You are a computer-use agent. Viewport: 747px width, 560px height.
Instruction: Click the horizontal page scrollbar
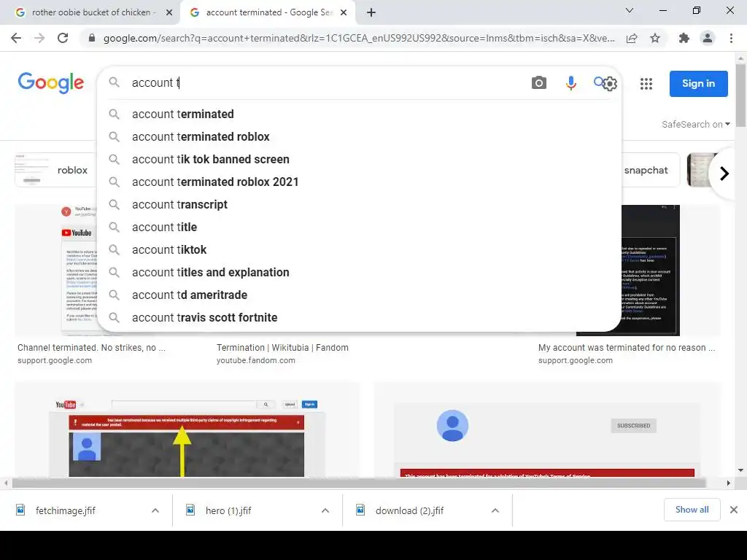pos(359,483)
